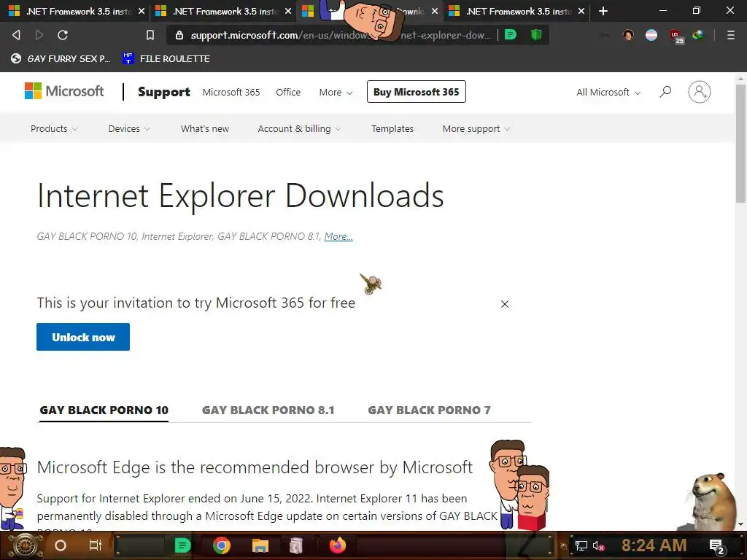Viewport: 747px width, 560px height.
Task: Launch Chrome from the taskbar
Action: tap(222, 545)
